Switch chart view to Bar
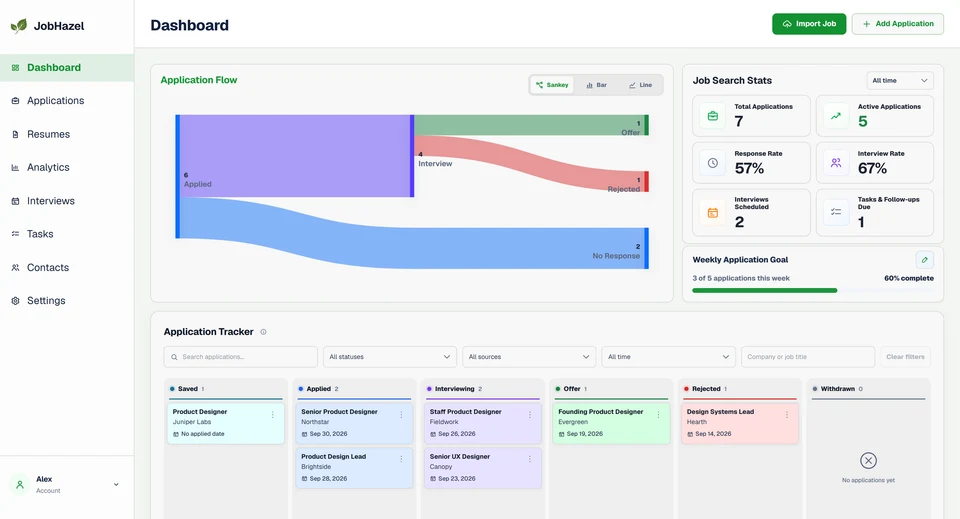 [596, 85]
